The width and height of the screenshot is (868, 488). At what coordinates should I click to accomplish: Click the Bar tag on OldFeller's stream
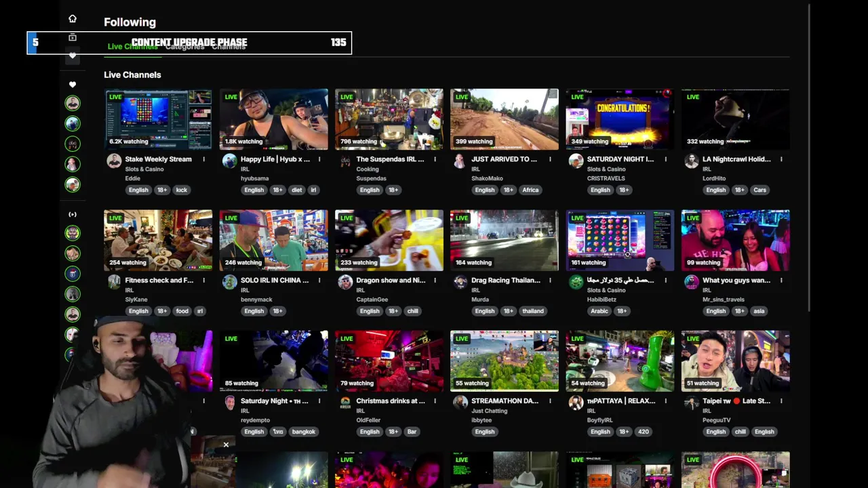[x=412, y=432]
